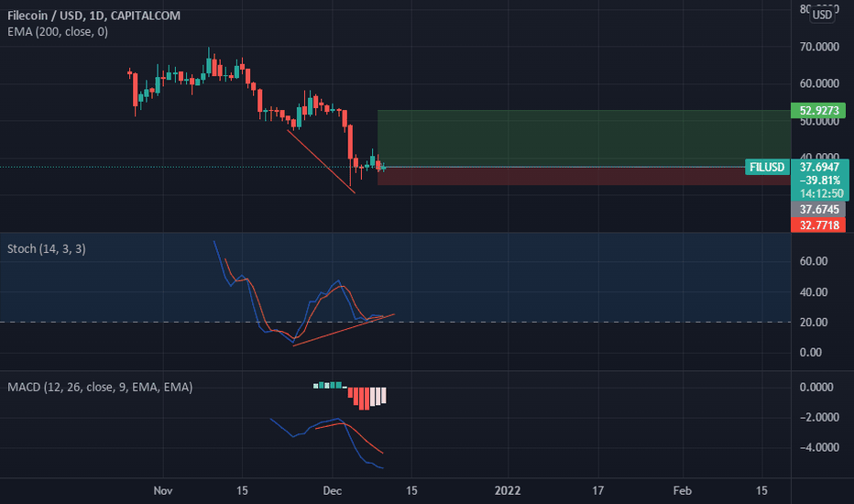Click the MACD histogram bars

tap(350, 396)
